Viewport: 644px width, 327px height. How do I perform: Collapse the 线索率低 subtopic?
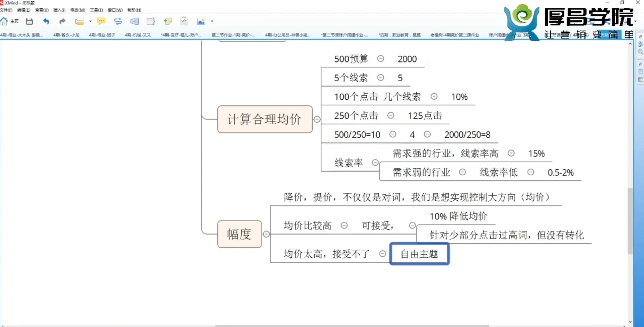(531, 172)
